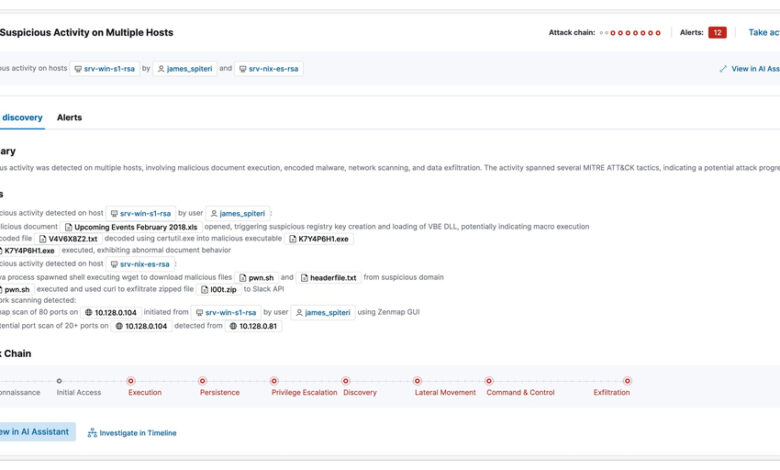Switch to the Alerts tab
The height and width of the screenshot is (470, 780).
coord(69,117)
